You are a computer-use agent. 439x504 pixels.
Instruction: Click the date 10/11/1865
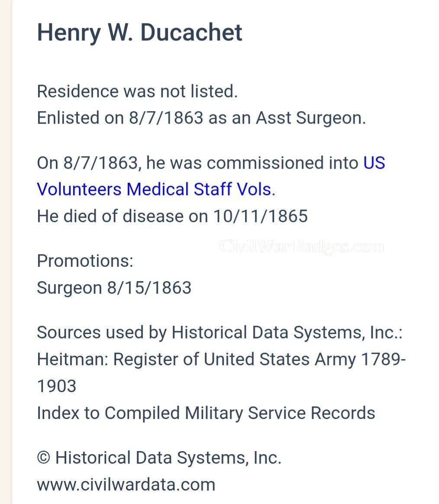coord(261,216)
